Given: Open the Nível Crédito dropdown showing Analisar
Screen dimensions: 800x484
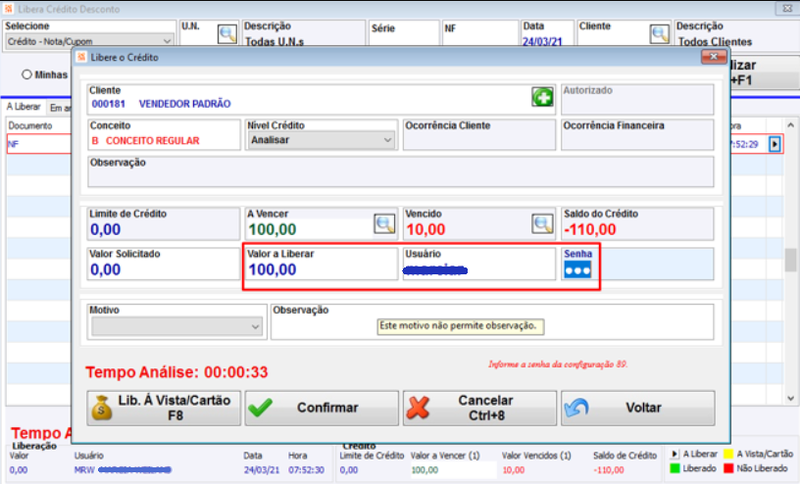Looking at the screenshot, I should point(321,140).
